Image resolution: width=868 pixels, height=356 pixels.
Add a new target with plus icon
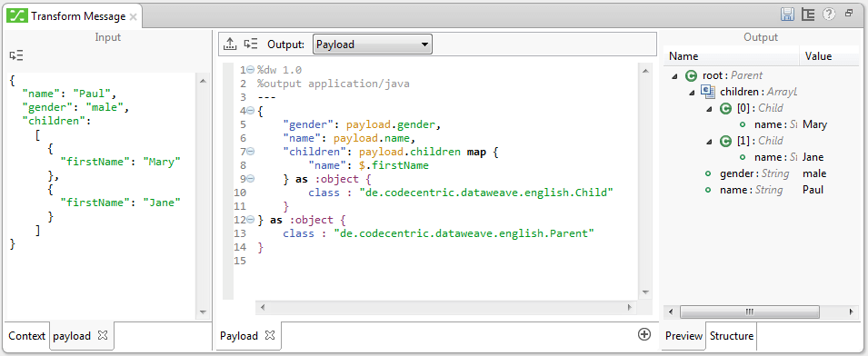pyautogui.click(x=644, y=333)
